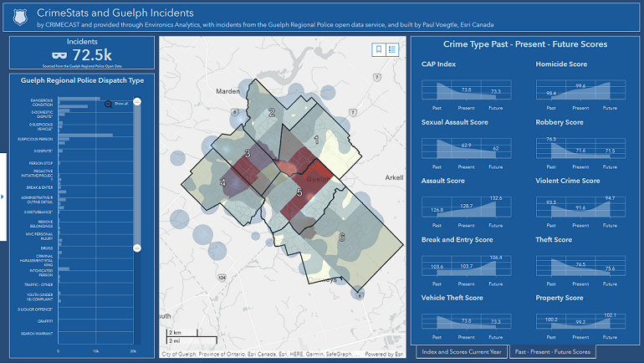Click the REMOVE BELONGINGS bar label
The width and height of the screenshot is (644, 363).
(41, 224)
